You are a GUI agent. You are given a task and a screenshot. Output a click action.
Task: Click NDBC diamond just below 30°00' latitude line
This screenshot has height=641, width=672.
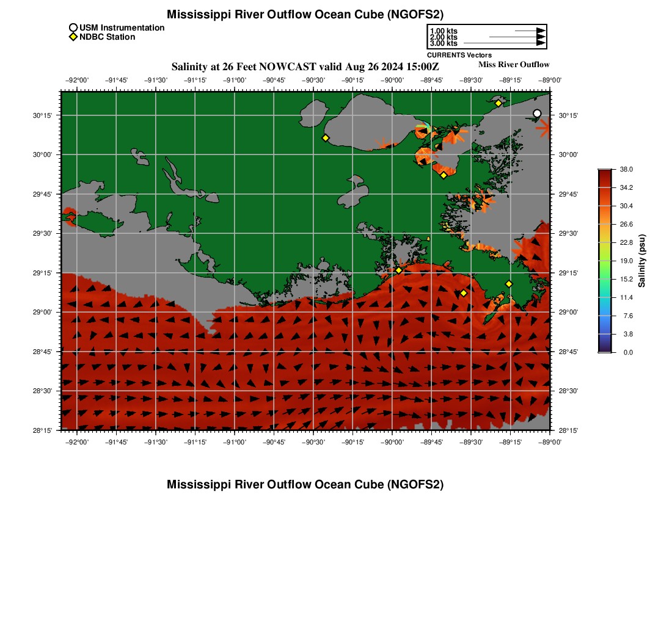coord(444,175)
